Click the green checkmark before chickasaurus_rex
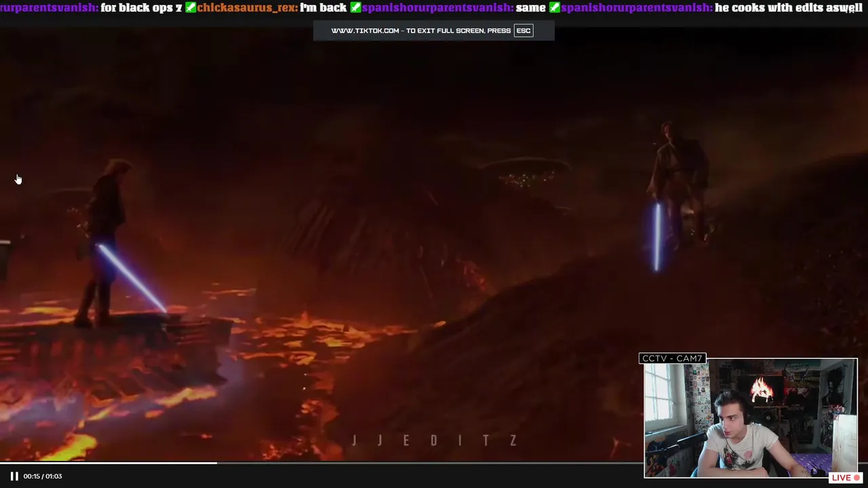This screenshot has width=868, height=488. point(191,8)
